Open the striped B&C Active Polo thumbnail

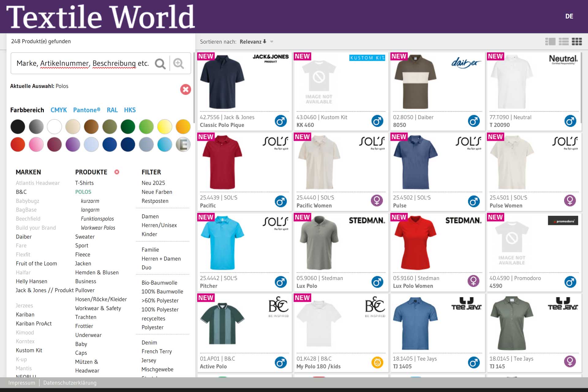(222, 323)
